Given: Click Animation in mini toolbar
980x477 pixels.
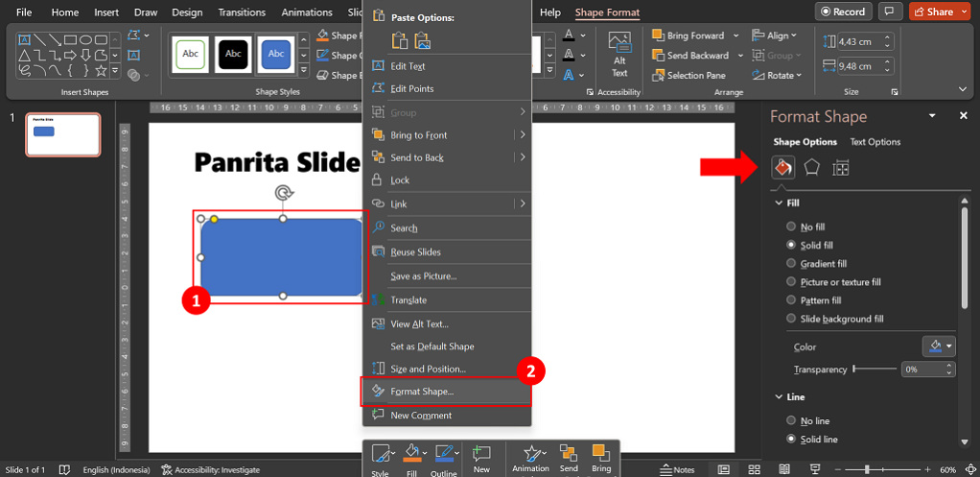Looking at the screenshot, I should pyautogui.click(x=530, y=460).
